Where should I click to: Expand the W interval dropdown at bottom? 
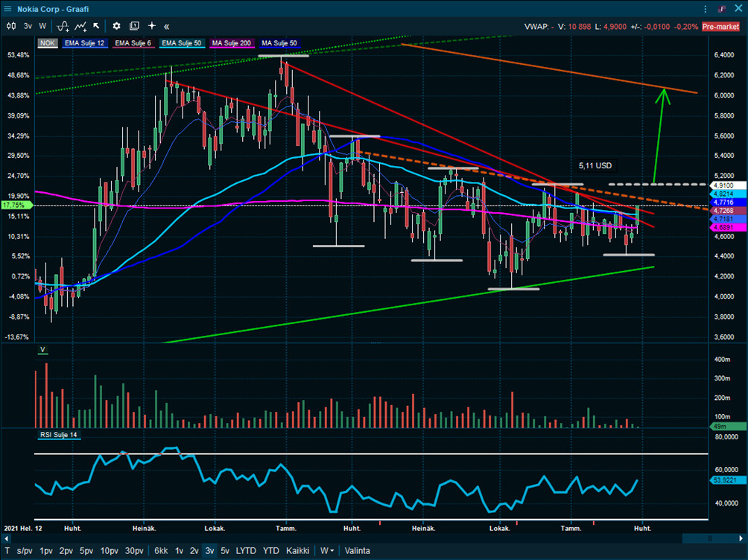[x=326, y=550]
